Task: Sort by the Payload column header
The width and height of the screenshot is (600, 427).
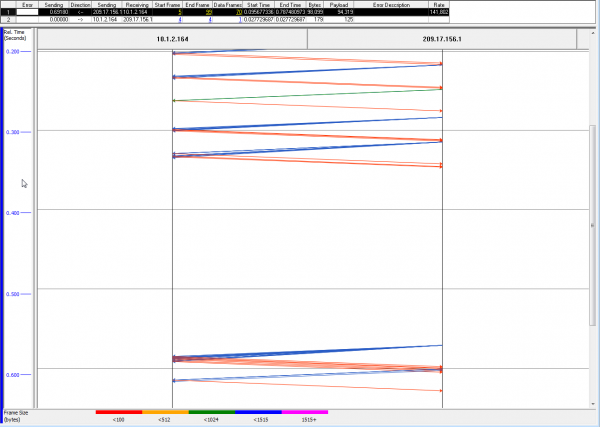Action: point(339,5)
